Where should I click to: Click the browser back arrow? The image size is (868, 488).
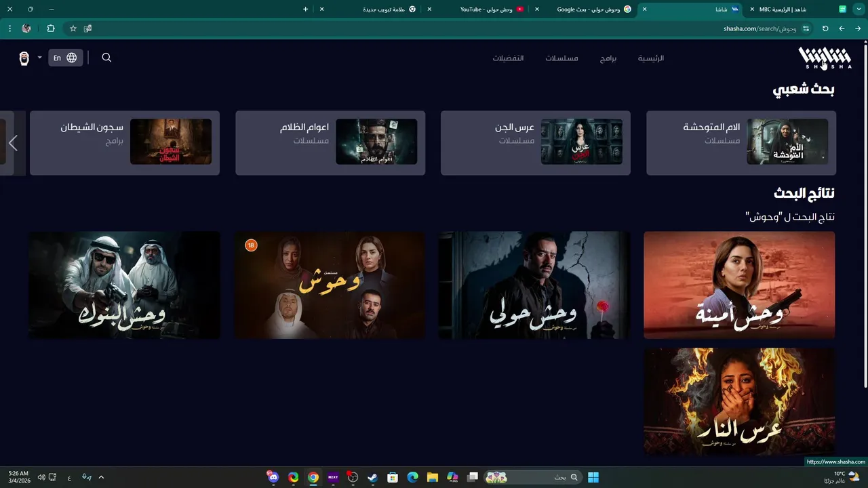click(x=858, y=28)
